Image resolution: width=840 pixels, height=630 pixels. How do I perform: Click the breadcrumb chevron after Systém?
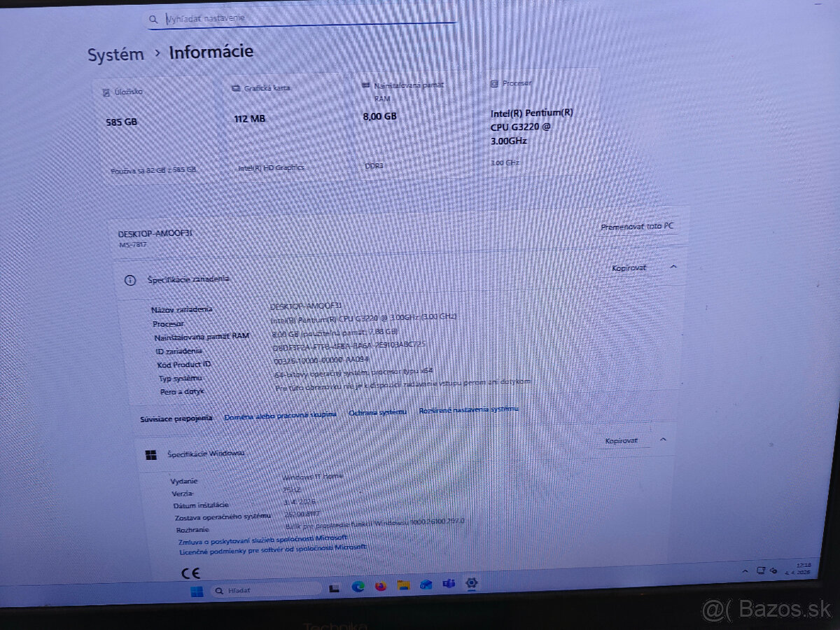157,53
